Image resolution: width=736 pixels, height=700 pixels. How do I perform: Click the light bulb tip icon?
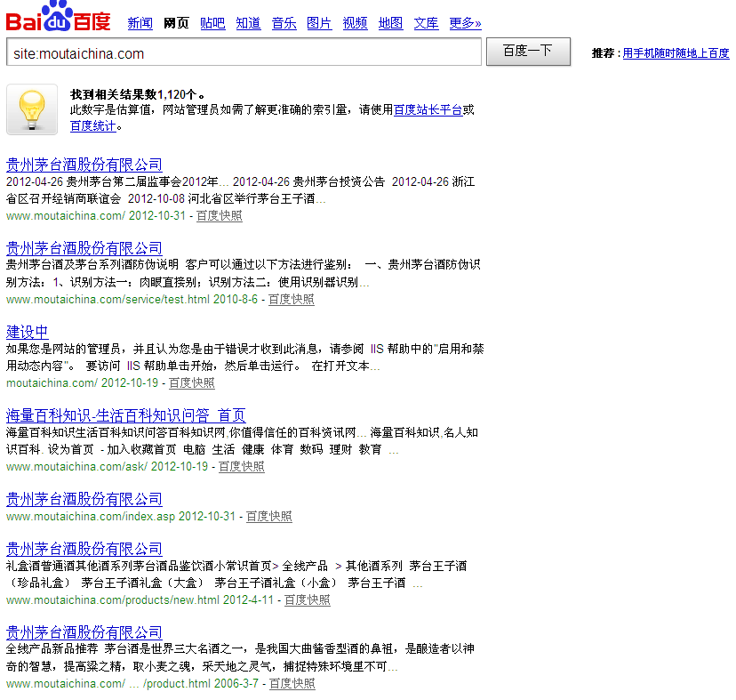tap(31, 110)
